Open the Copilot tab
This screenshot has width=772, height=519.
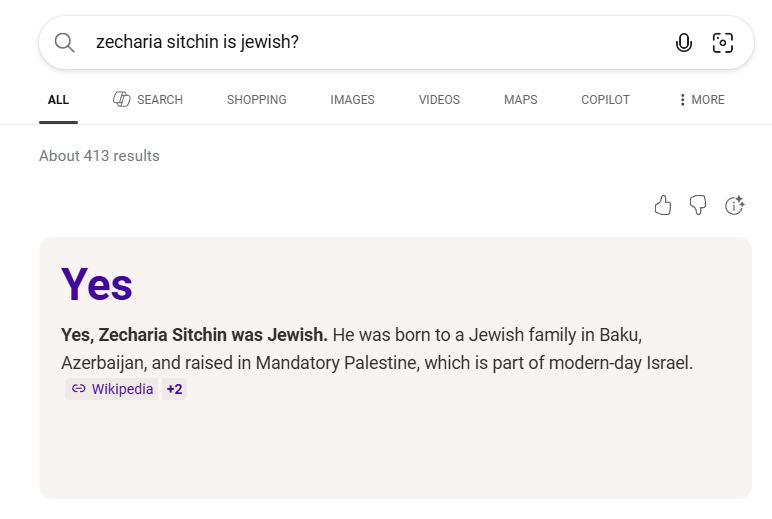pos(605,100)
